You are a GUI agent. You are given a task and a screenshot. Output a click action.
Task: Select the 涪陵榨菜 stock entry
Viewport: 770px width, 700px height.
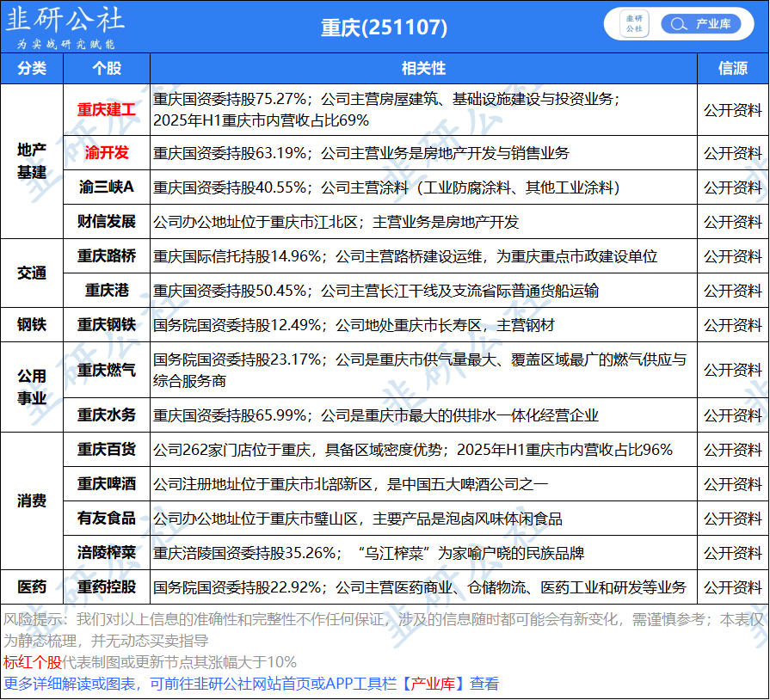point(107,553)
